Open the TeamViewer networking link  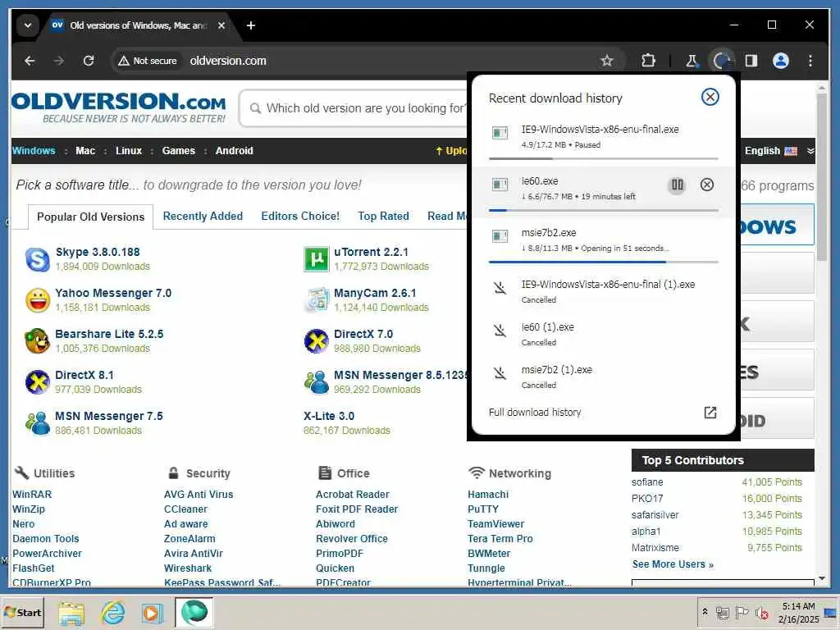[x=496, y=524]
